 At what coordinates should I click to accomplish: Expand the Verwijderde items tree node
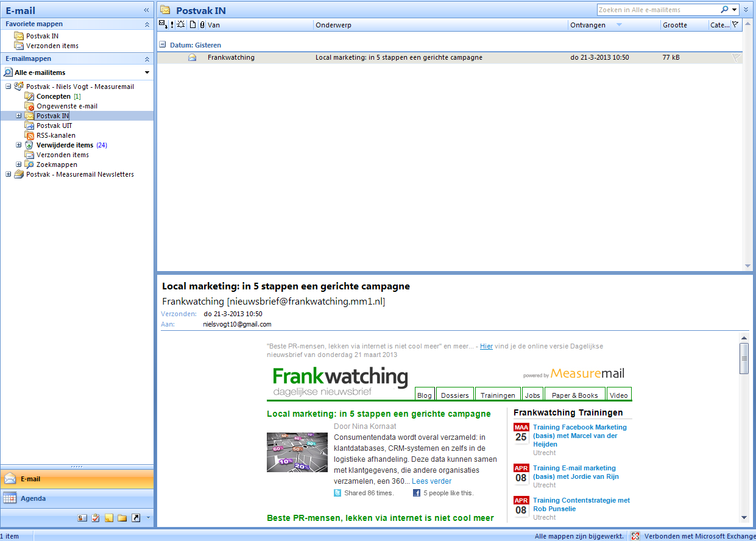click(x=18, y=145)
